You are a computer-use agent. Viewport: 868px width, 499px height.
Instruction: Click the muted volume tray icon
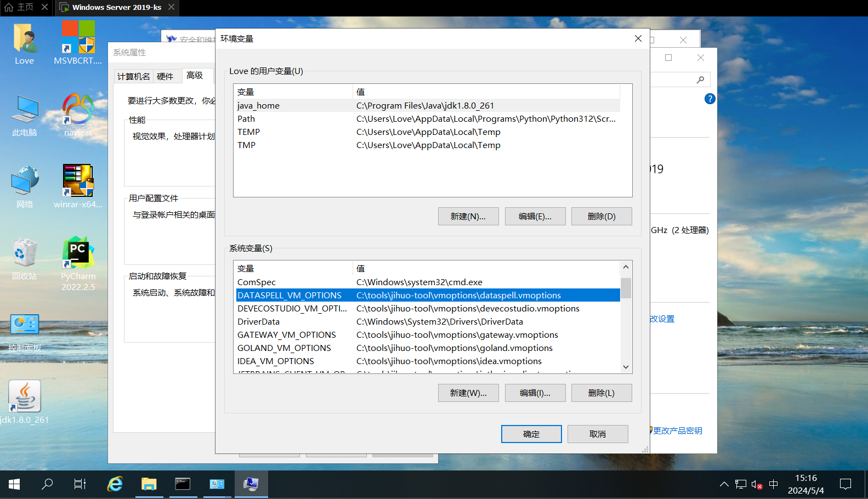(x=757, y=485)
